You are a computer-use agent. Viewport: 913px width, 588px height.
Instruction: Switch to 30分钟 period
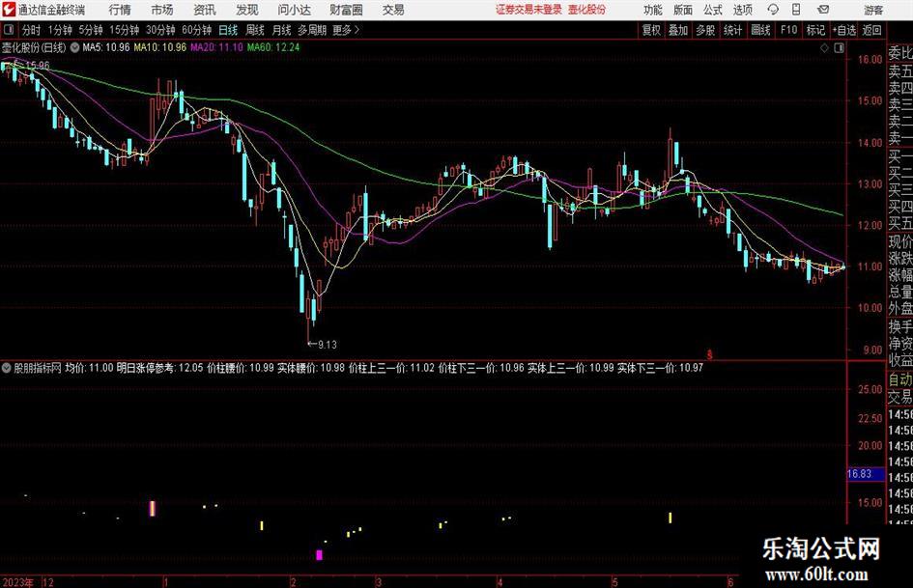[160, 30]
